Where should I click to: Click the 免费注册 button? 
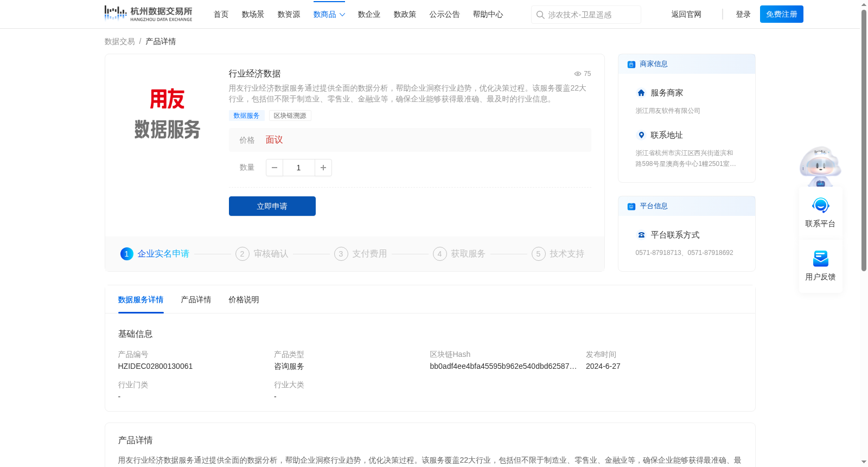[x=782, y=14]
